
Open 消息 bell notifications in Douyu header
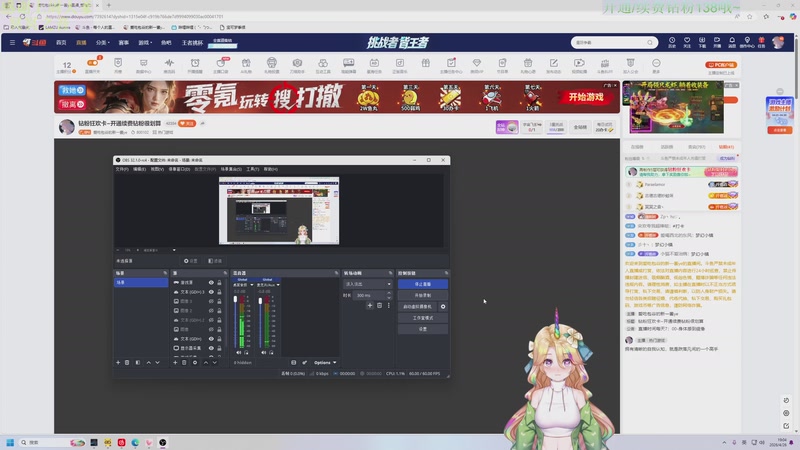pos(732,42)
